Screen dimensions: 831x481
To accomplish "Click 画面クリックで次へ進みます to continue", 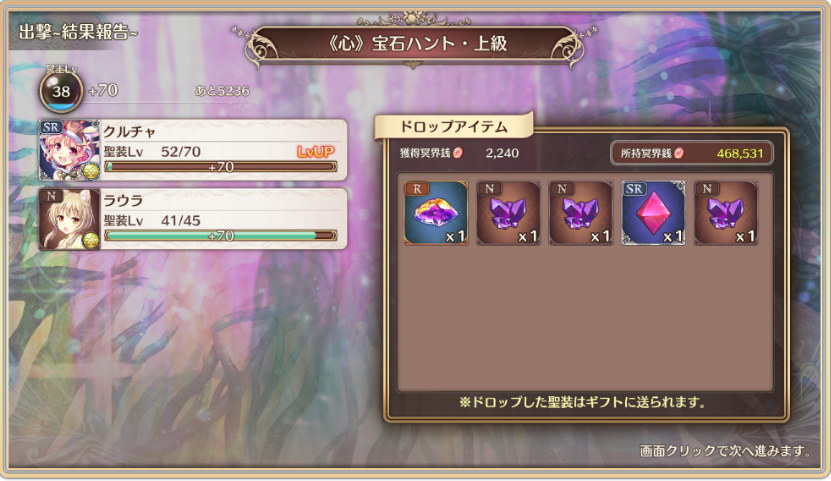I will click(x=726, y=451).
